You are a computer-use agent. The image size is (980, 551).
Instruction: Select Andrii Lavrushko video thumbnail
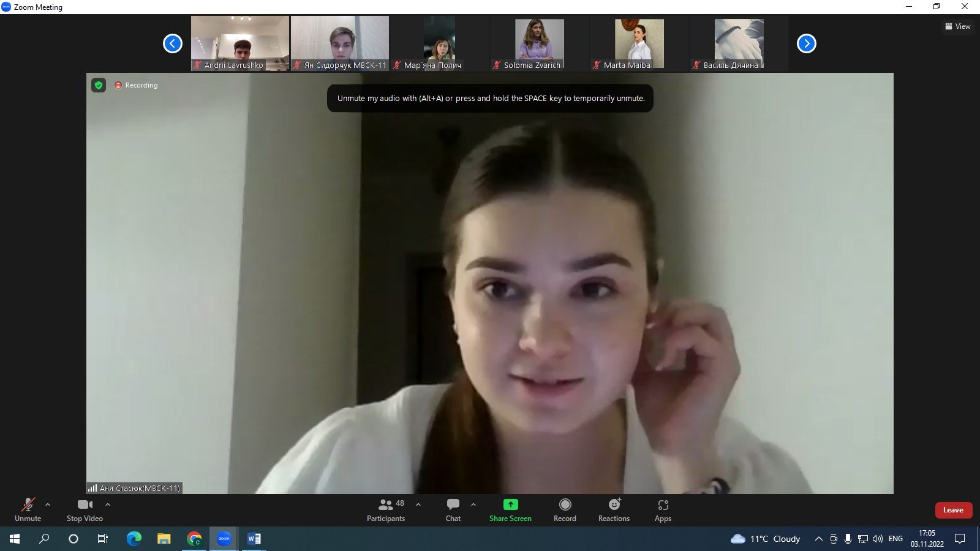click(240, 43)
